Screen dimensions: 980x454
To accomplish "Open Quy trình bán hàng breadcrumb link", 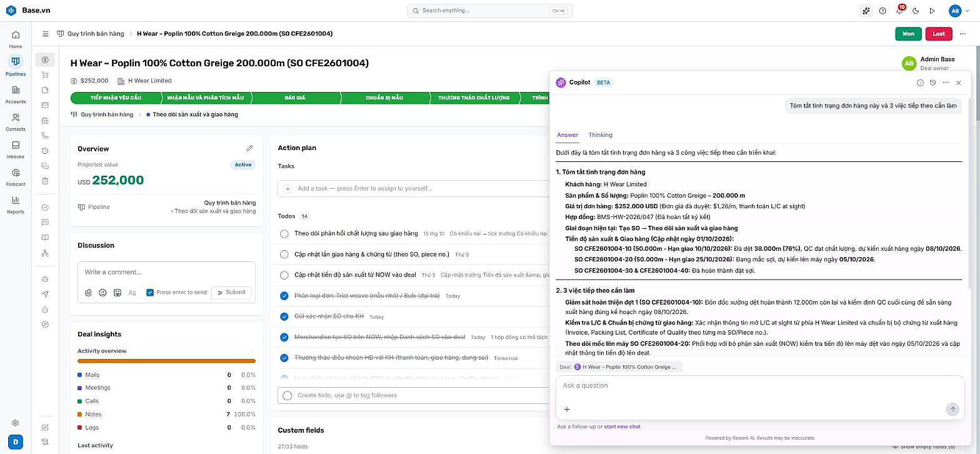I will [x=95, y=34].
